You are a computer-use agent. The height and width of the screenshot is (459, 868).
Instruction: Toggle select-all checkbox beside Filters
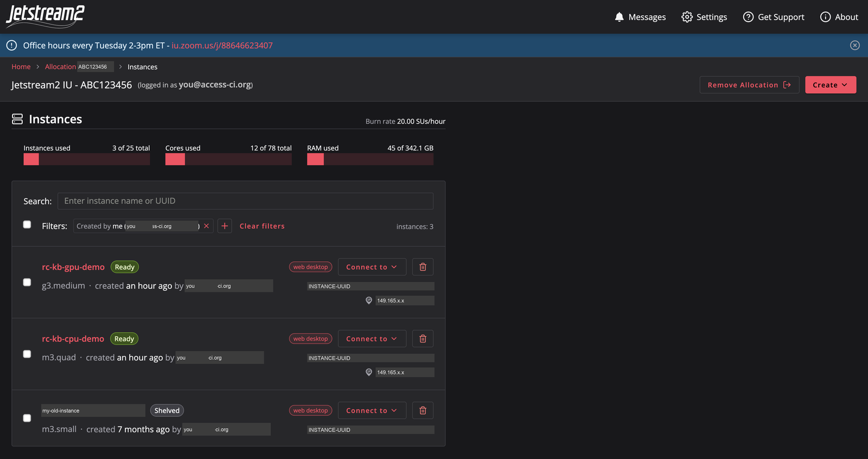point(27,224)
